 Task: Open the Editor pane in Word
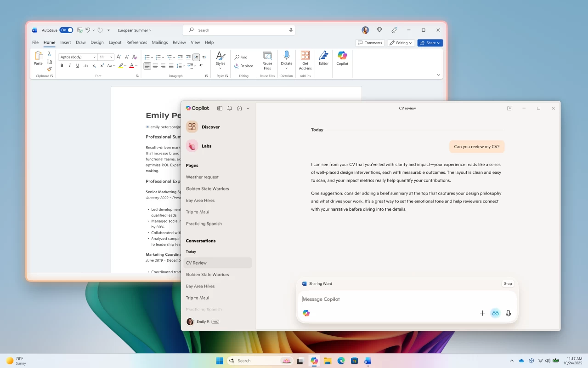[323, 60]
